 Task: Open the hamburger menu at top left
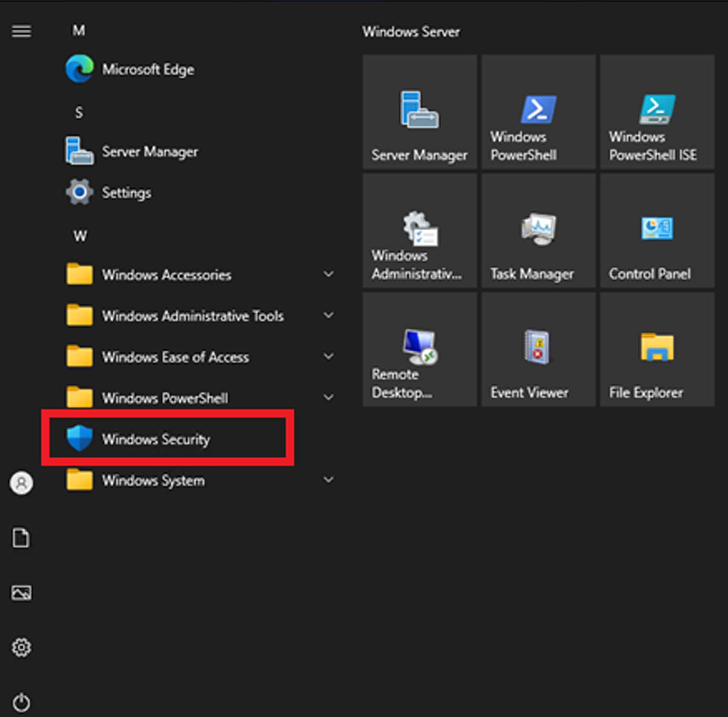21,31
